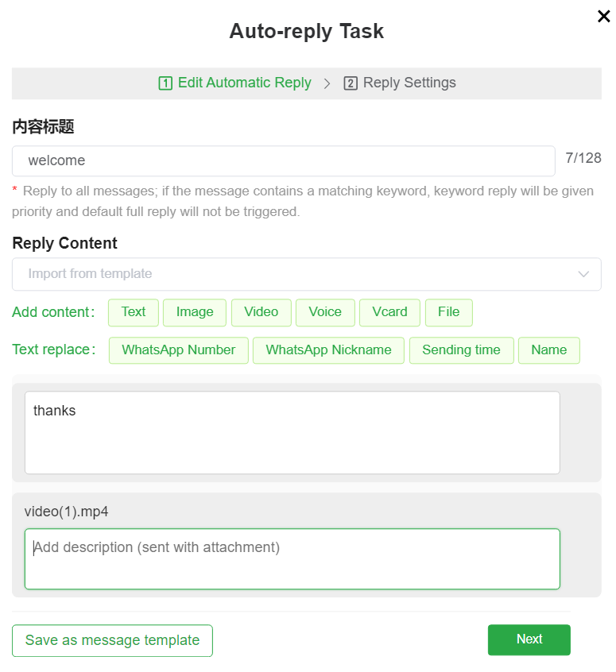Screen dimensions: 616x672
Task: Insert the Name text replacement
Action: [x=548, y=350]
